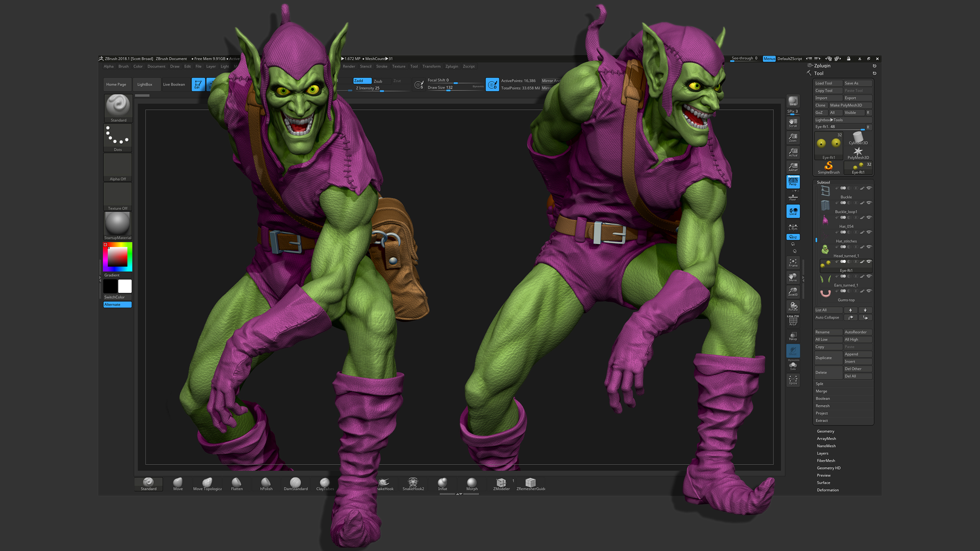This screenshot has height=551, width=980.
Task: Select the Flatten brush icon
Action: click(237, 484)
